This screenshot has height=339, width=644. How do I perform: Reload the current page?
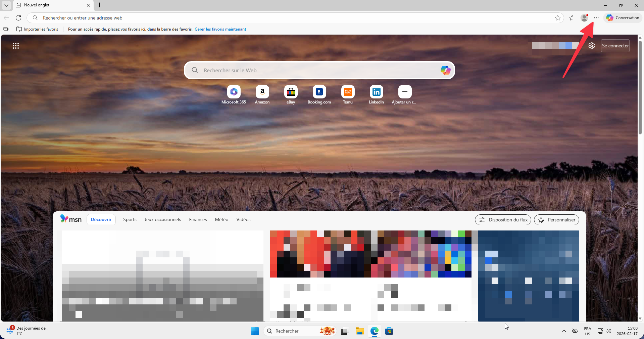point(18,18)
